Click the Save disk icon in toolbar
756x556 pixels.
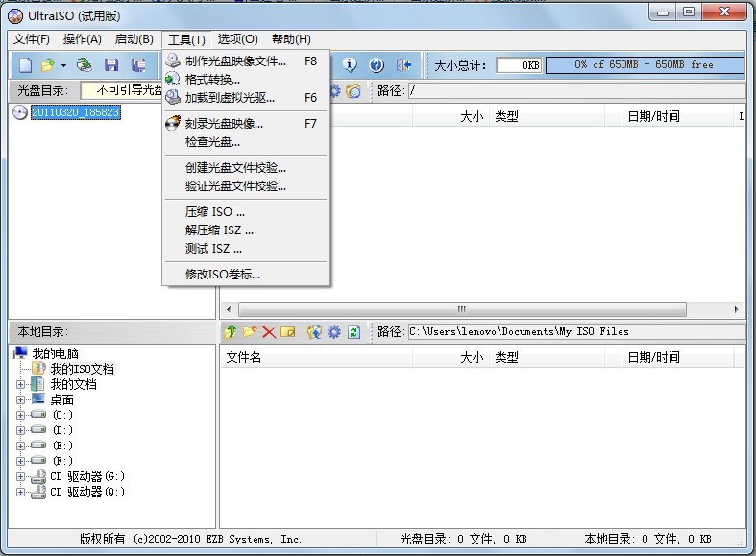[111, 65]
